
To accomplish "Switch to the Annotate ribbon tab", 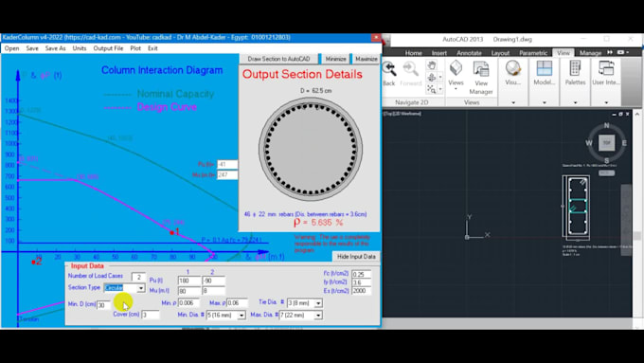I will [x=469, y=53].
